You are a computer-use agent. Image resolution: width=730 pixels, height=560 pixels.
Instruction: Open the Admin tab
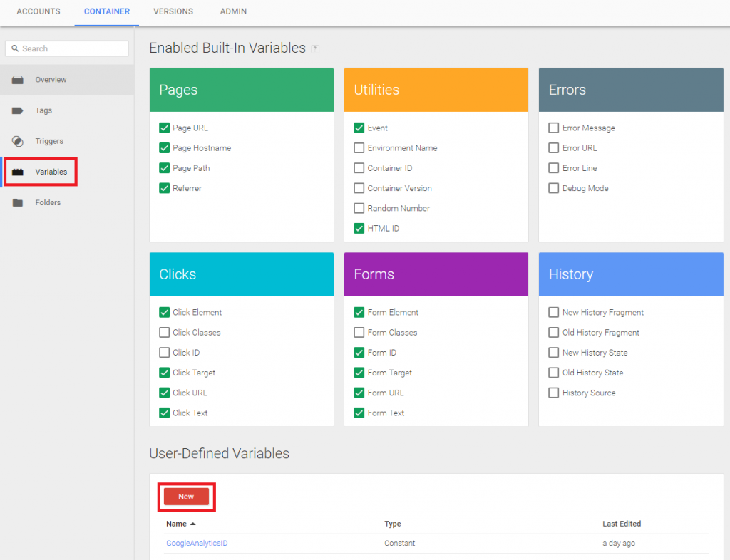click(x=233, y=12)
